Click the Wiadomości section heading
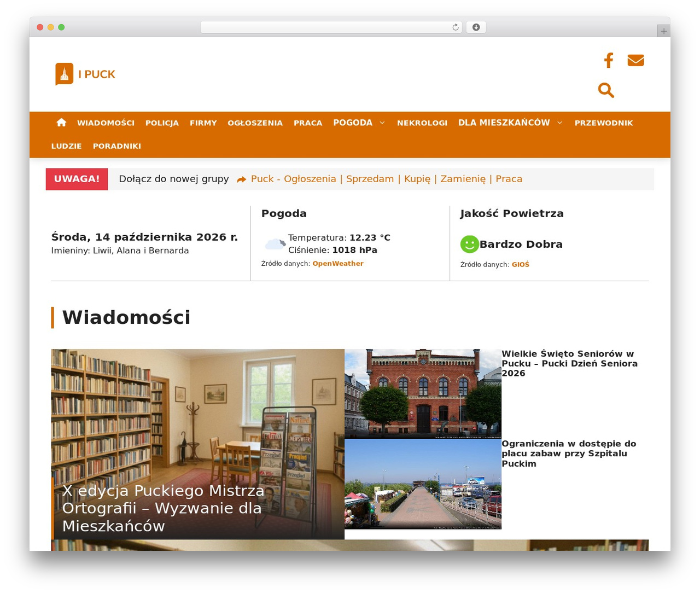The height and width of the screenshot is (593, 700). pyautogui.click(x=126, y=318)
